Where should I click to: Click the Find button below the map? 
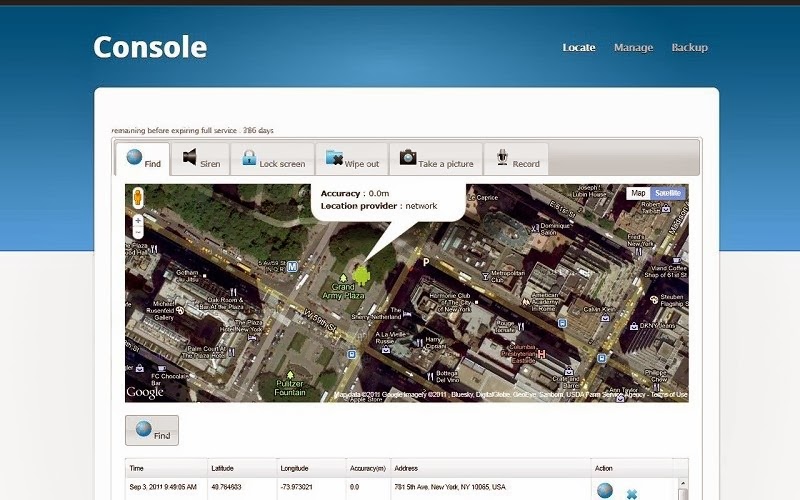(152, 430)
